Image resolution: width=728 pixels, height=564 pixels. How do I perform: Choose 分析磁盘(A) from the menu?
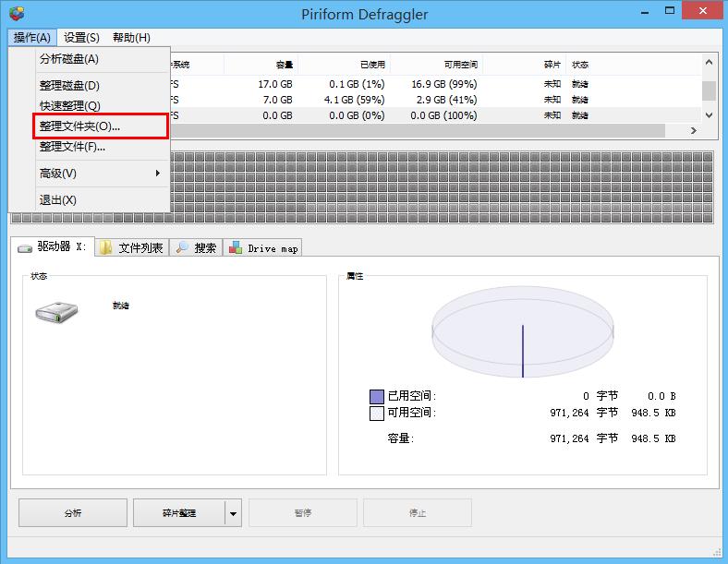102,59
